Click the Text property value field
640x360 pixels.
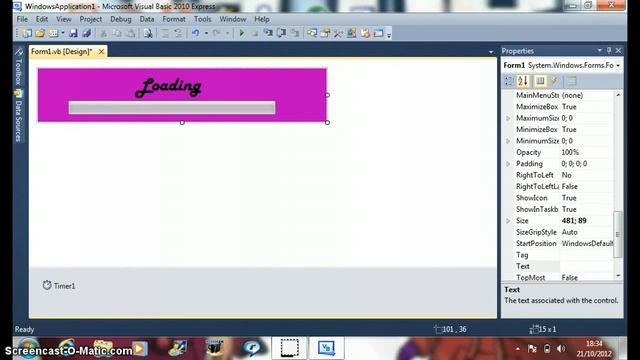click(x=586, y=266)
